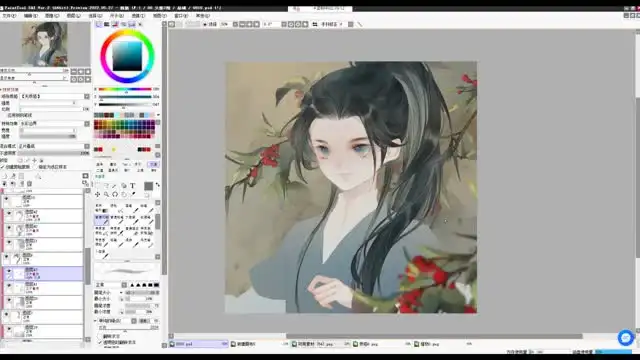Show the HSV slider panel icon
640x360 pixels.
point(115,24)
